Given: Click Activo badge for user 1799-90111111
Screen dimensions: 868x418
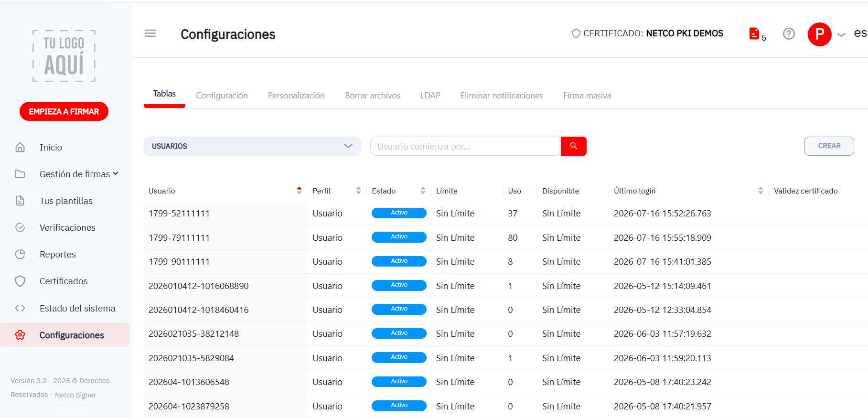Looking at the screenshot, I should (399, 261).
